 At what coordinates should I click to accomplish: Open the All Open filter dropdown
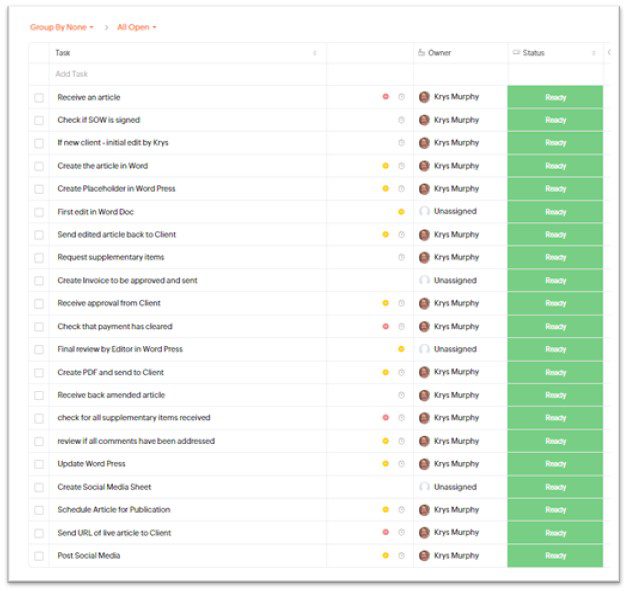pyautogui.click(x=137, y=27)
